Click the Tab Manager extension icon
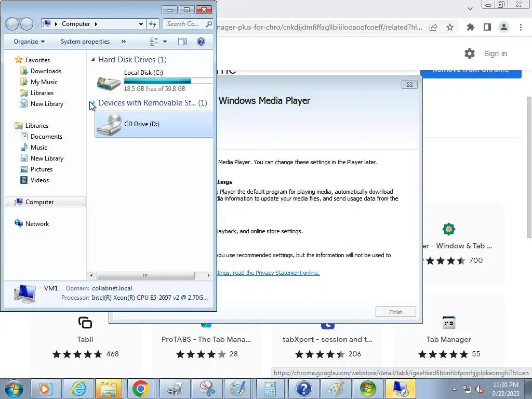 (x=448, y=322)
